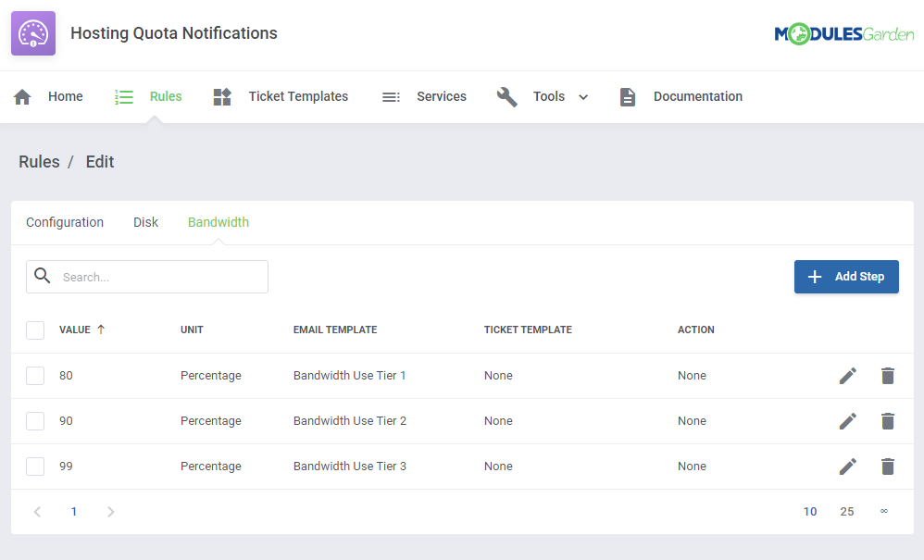The height and width of the screenshot is (560, 924).
Task: Click the Home house icon
Action: (22, 96)
